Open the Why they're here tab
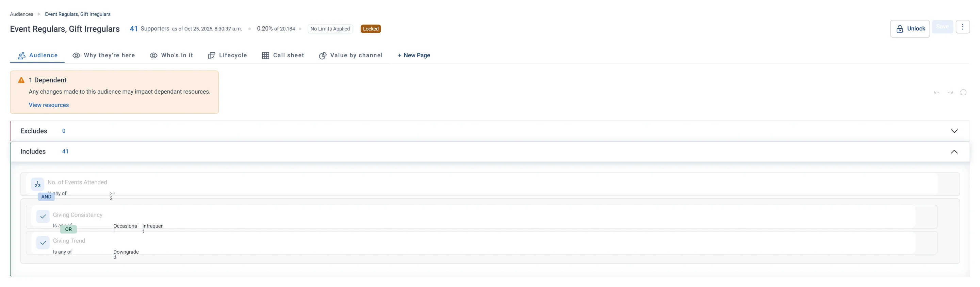 [104, 55]
